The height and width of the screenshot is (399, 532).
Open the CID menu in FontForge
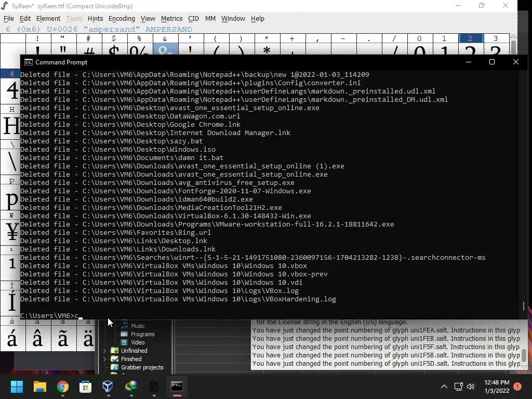coord(193,19)
